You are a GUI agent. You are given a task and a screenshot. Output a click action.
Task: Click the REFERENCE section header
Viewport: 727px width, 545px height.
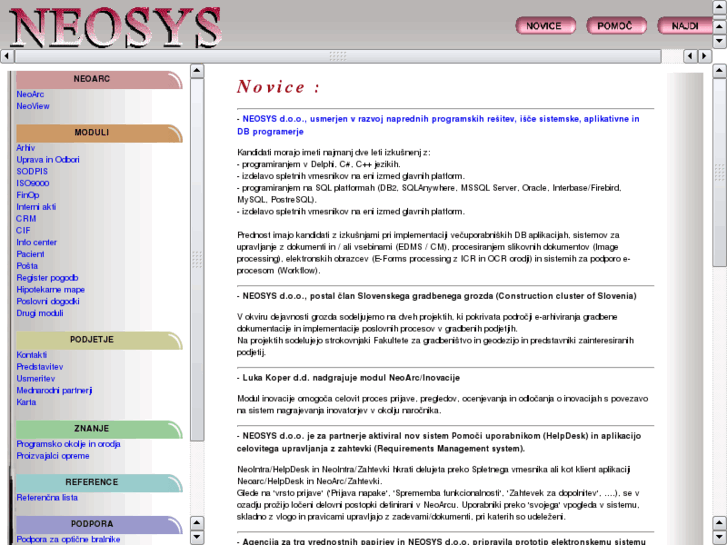point(99,482)
